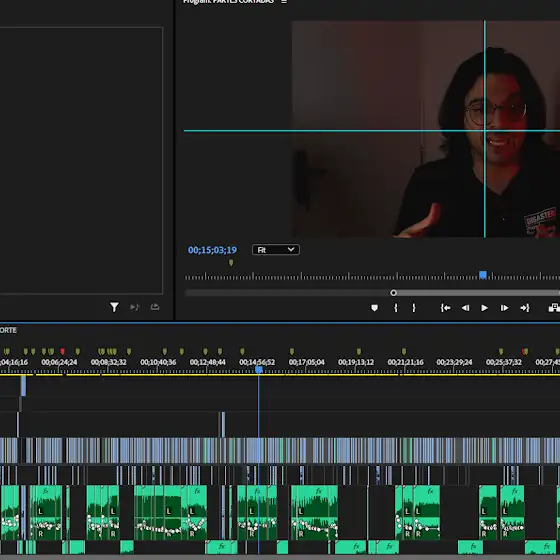The width and height of the screenshot is (560, 560).
Task: Open the Program panel hamburger menu
Action: [284, 2]
